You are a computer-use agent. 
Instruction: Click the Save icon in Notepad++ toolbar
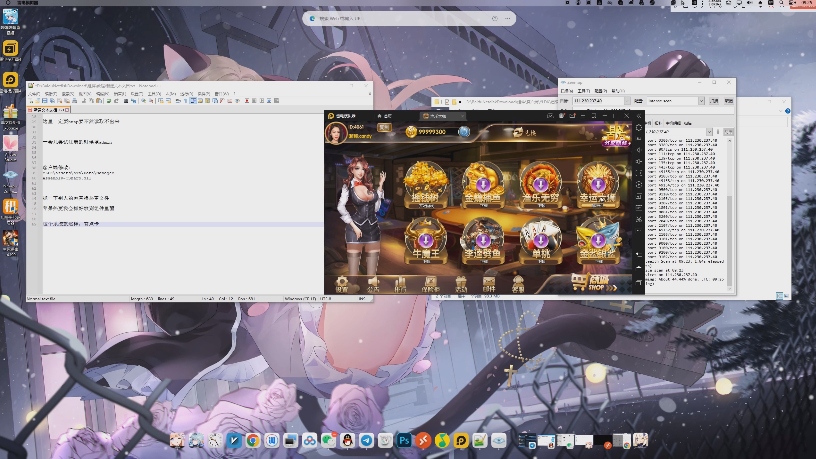tap(45, 101)
